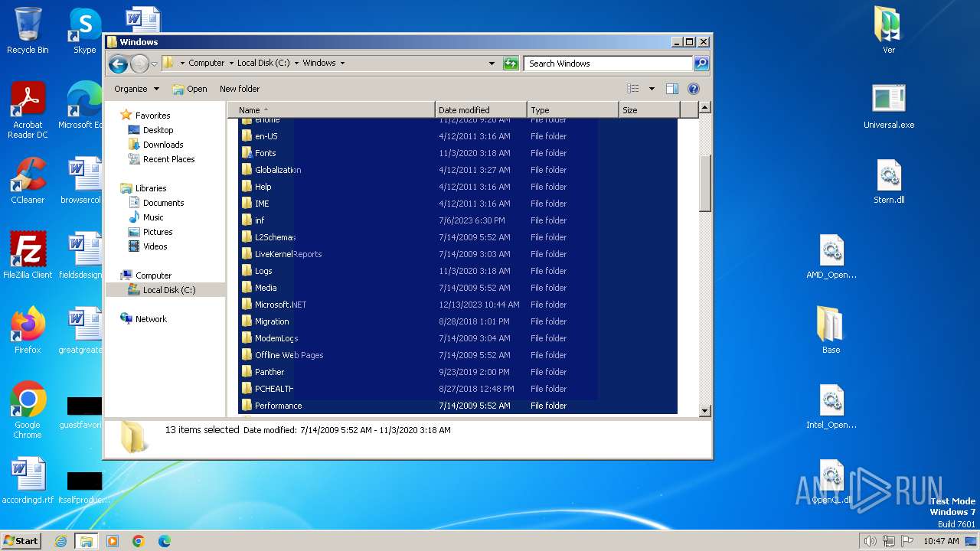Viewport: 980px width, 551px height.
Task: Select Computer in navigation pane
Action: (153, 275)
